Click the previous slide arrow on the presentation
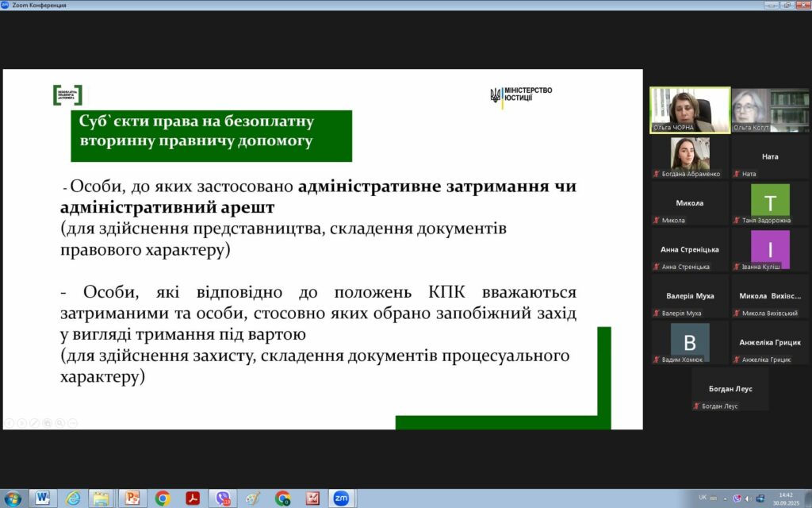The image size is (812, 508). click(9, 422)
